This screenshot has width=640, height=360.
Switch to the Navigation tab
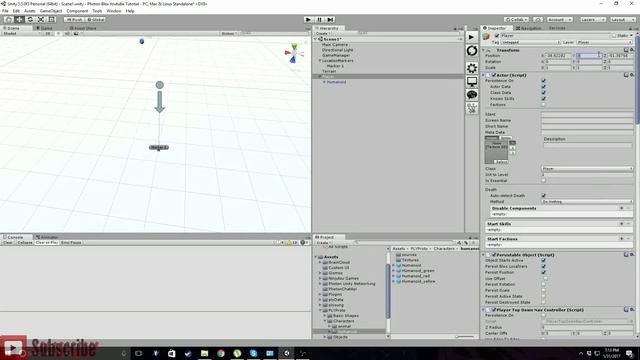tap(529, 28)
